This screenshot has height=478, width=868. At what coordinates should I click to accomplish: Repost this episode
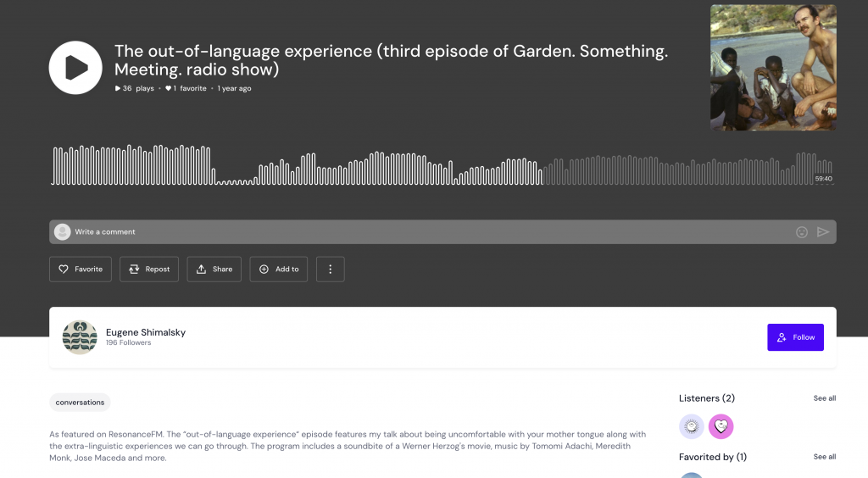tap(149, 270)
